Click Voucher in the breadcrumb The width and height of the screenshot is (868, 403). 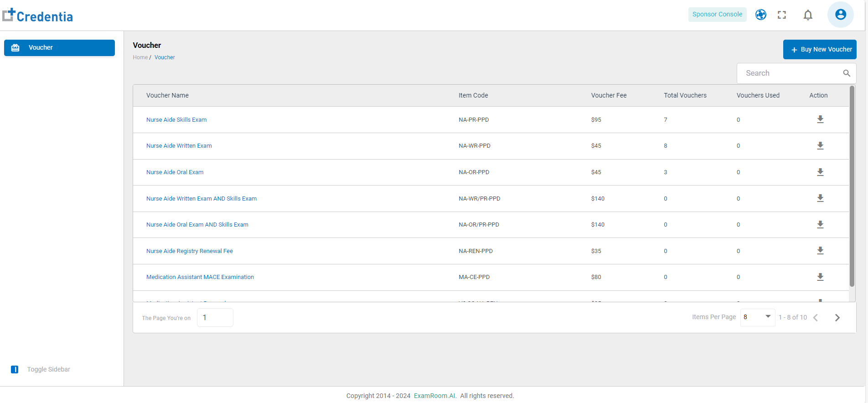pos(165,57)
